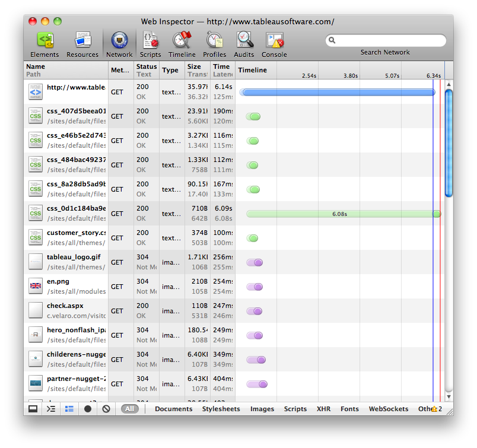This screenshot has width=477, height=448.
Task: Filter by All resource types
Action: (x=129, y=409)
